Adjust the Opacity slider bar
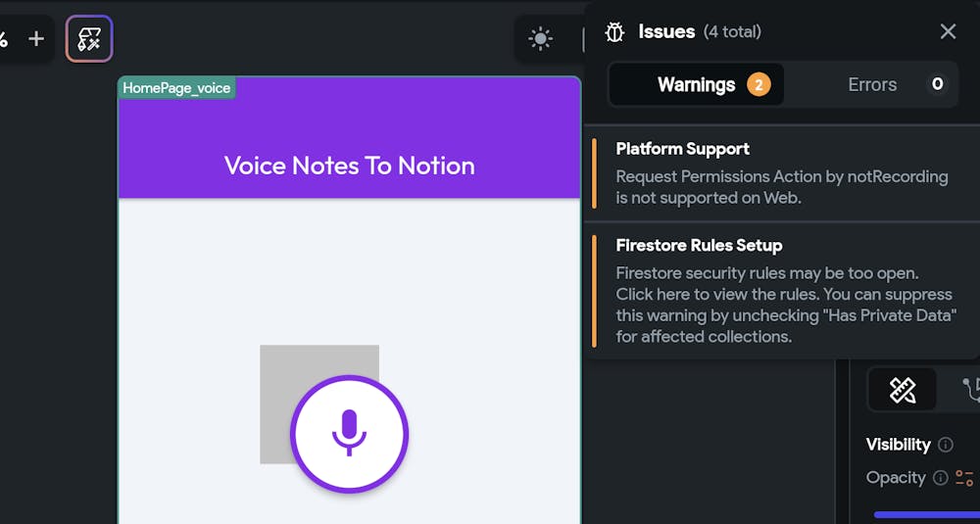980x524 pixels. click(927, 514)
